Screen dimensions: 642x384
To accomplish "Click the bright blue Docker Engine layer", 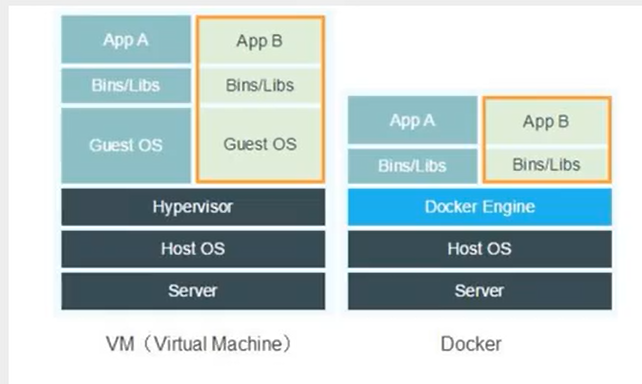I will click(x=480, y=207).
